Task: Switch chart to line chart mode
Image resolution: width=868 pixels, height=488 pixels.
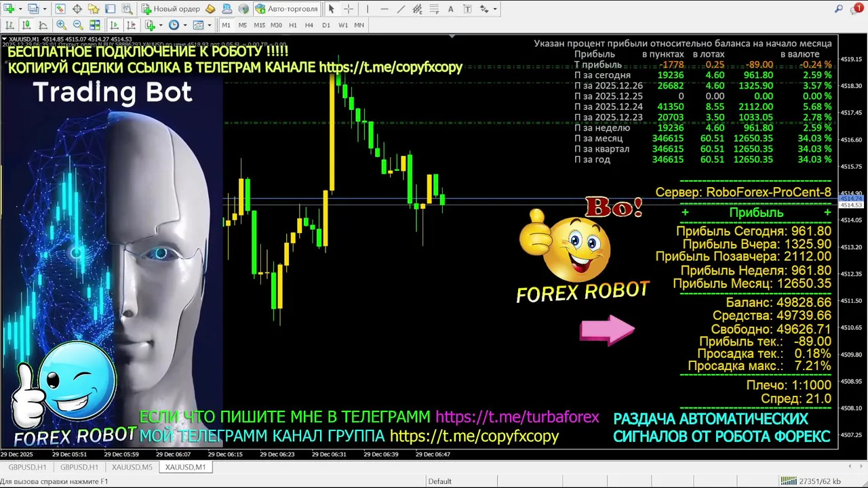Action: pos(43,25)
